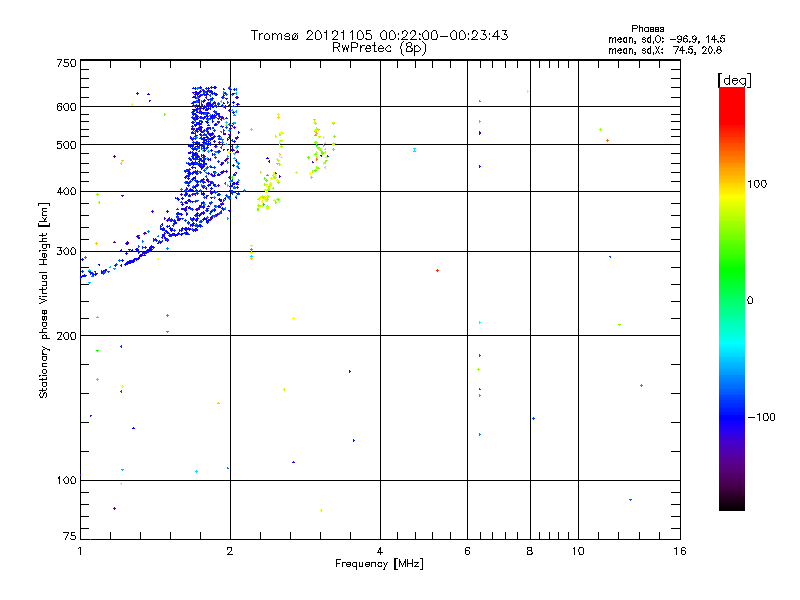Click the 'Stationary phase Virtual Height [km]' label
Screen dimensions: 800x600
(x=44, y=300)
